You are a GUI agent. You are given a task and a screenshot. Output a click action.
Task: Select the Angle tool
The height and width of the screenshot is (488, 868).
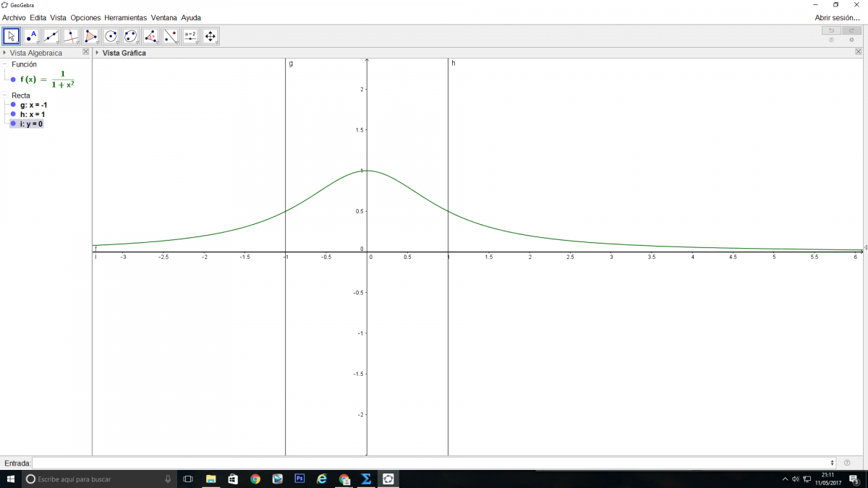click(x=150, y=36)
